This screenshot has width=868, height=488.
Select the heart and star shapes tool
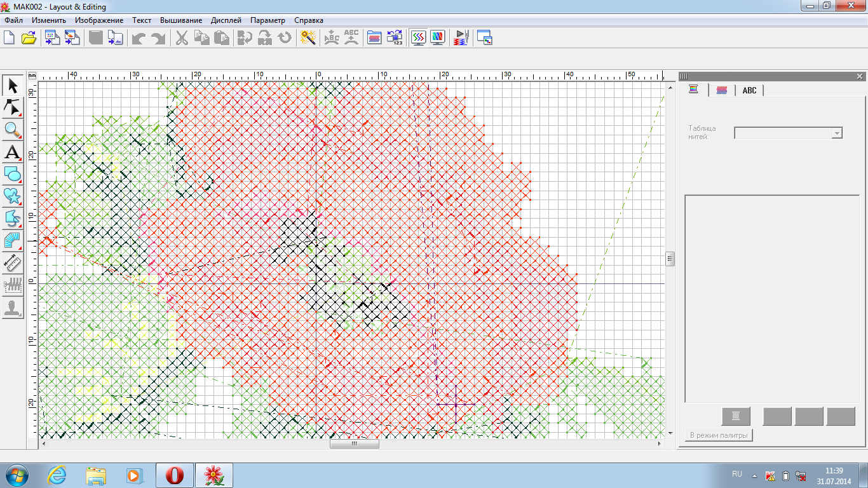point(13,196)
